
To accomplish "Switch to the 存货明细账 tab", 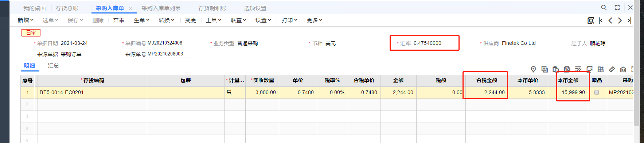I will coord(212,8).
